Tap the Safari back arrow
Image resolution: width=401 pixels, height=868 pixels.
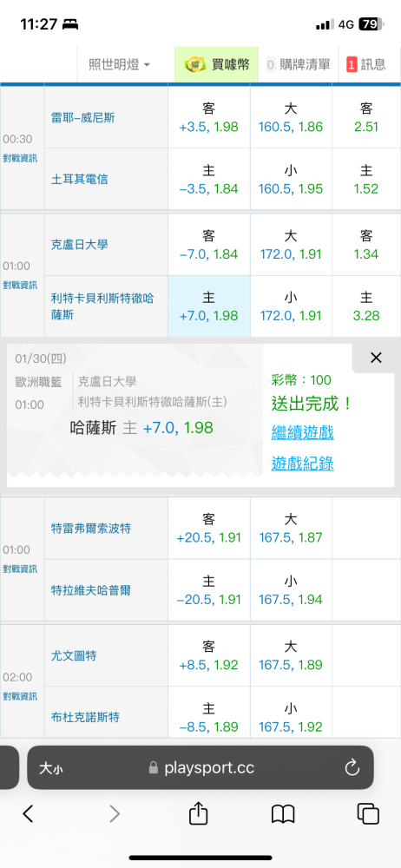pyautogui.click(x=29, y=813)
